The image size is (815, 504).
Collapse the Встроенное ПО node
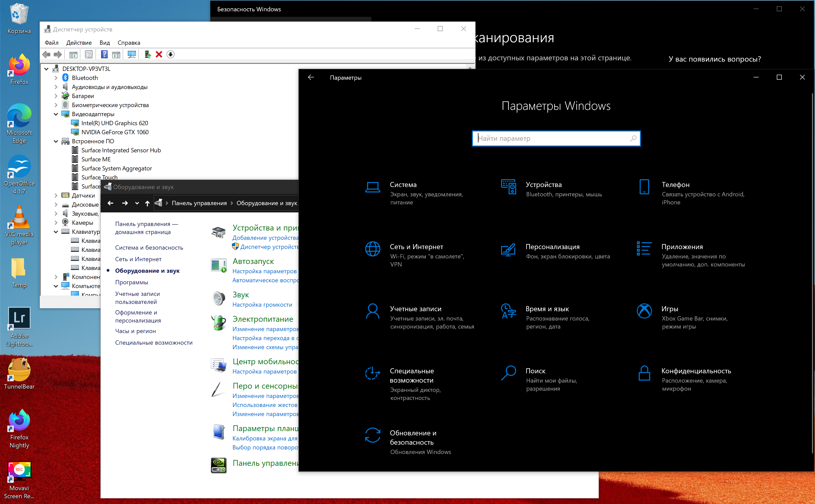pyautogui.click(x=56, y=141)
